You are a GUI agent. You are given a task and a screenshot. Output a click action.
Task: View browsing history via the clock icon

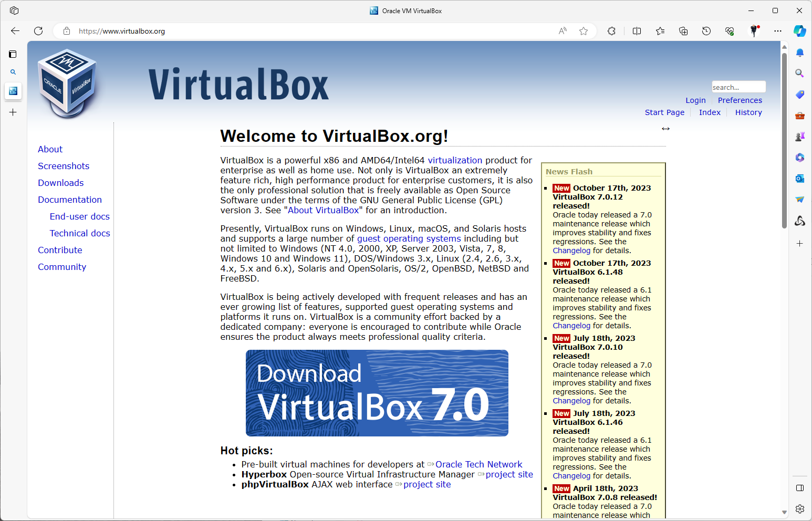click(706, 31)
